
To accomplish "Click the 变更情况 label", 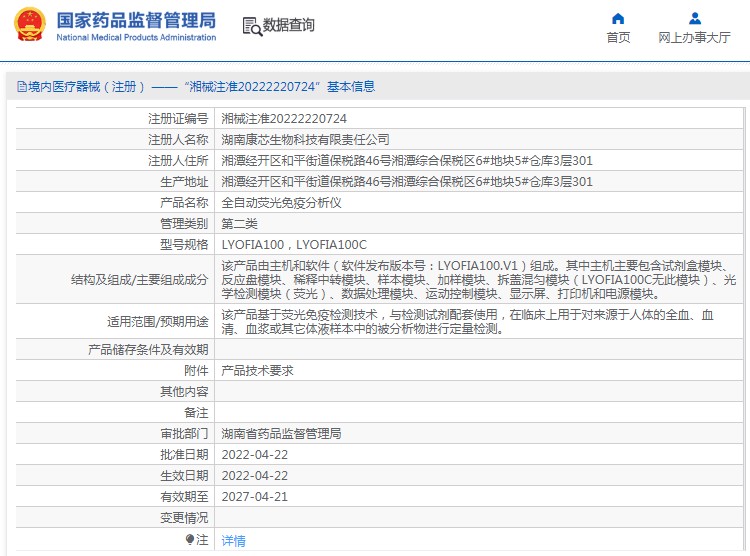I will tap(184, 518).
